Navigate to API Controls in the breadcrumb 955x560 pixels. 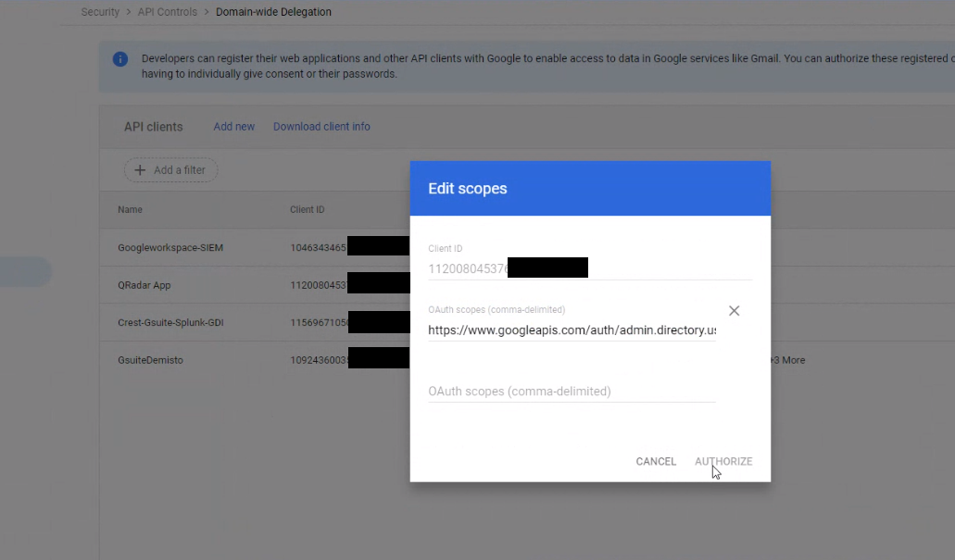point(168,12)
